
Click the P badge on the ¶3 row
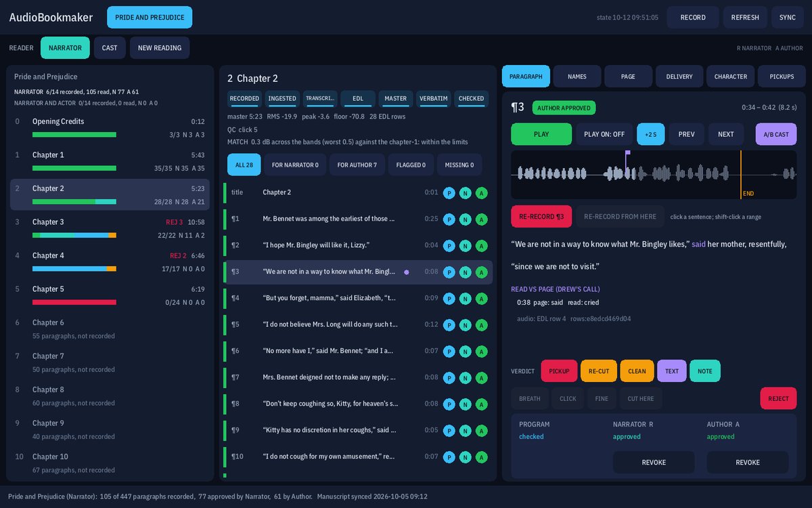449,272
